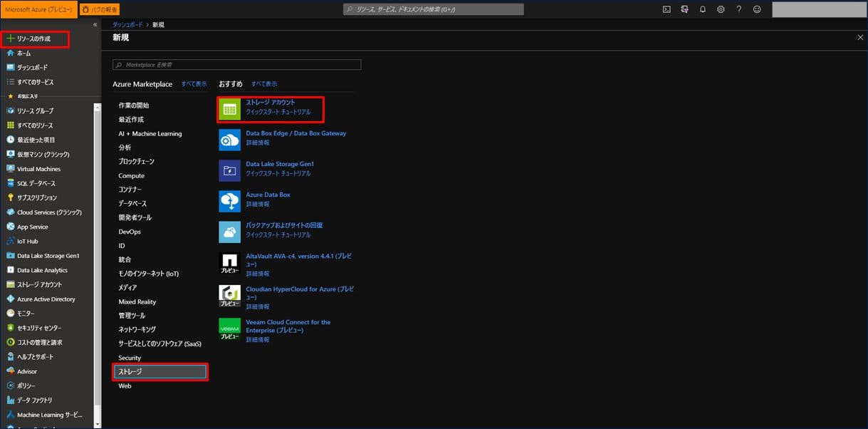This screenshot has width=868, height=429.
Task: Select the Compute category
Action: pyautogui.click(x=131, y=175)
